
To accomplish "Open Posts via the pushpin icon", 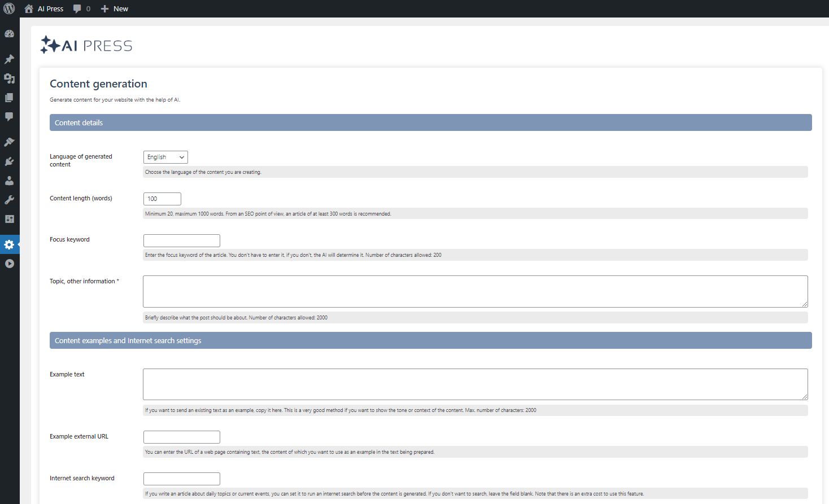I will click(9, 59).
